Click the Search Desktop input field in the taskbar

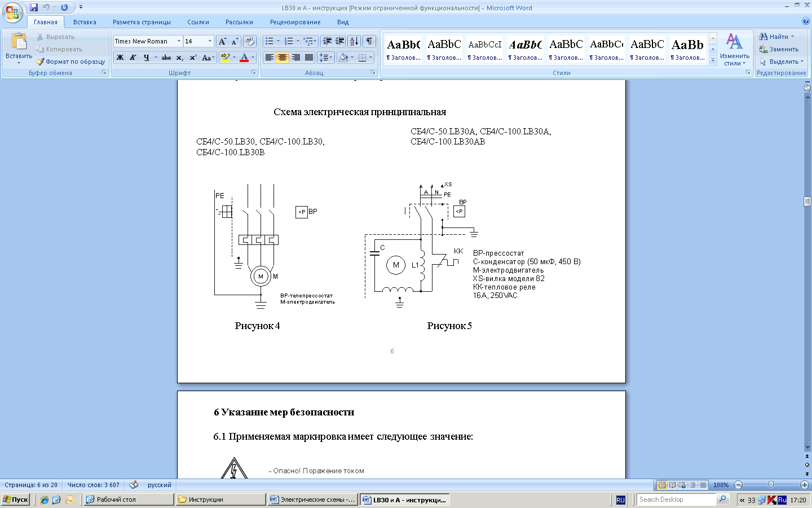[676, 500]
